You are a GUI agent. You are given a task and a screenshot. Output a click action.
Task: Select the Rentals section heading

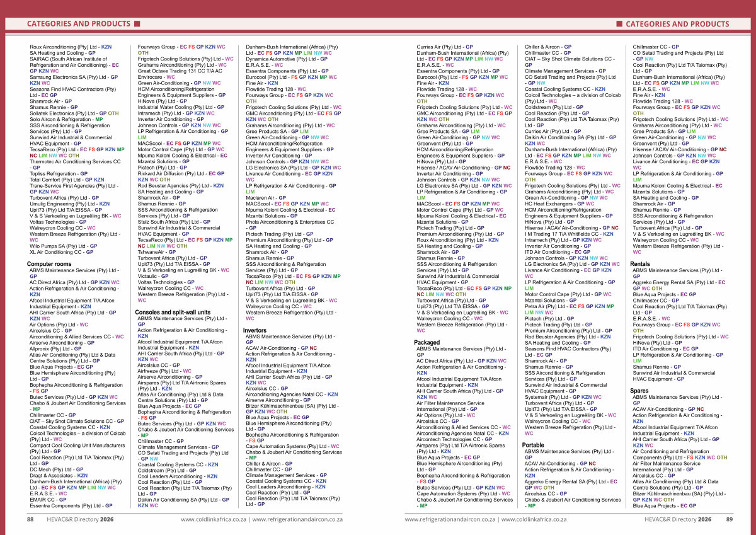coord(640,264)
